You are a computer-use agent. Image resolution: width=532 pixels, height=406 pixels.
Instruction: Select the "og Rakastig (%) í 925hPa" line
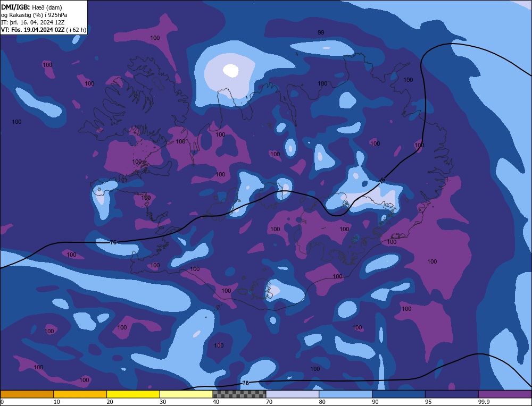point(34,15)
